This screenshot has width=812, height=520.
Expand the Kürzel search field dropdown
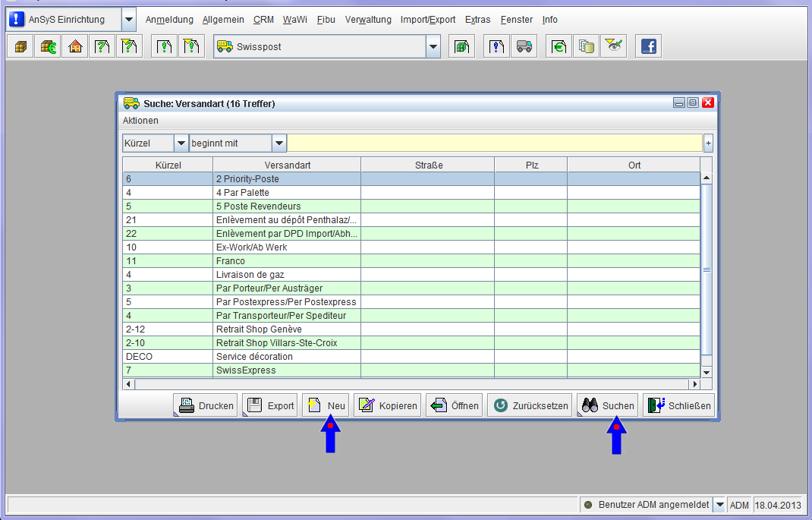tap(181, 143)
